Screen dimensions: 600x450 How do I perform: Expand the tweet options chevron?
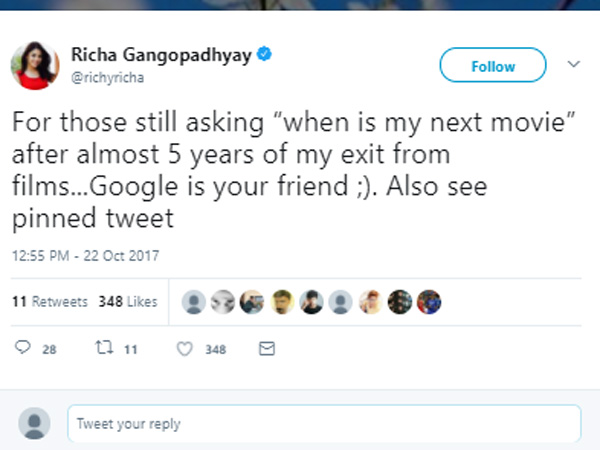coord(574,64)
